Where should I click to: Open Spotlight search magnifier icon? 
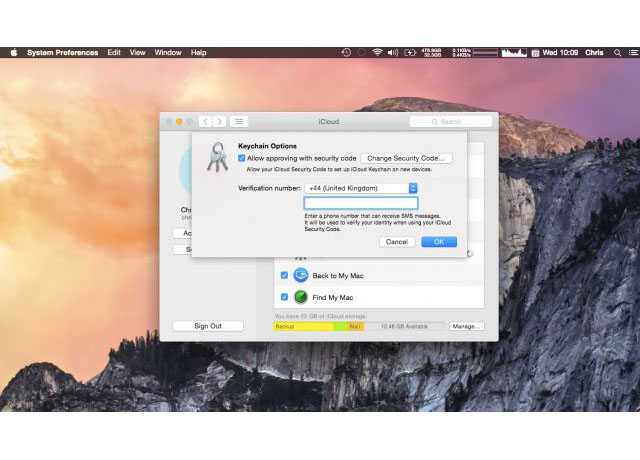coord(618,53)
